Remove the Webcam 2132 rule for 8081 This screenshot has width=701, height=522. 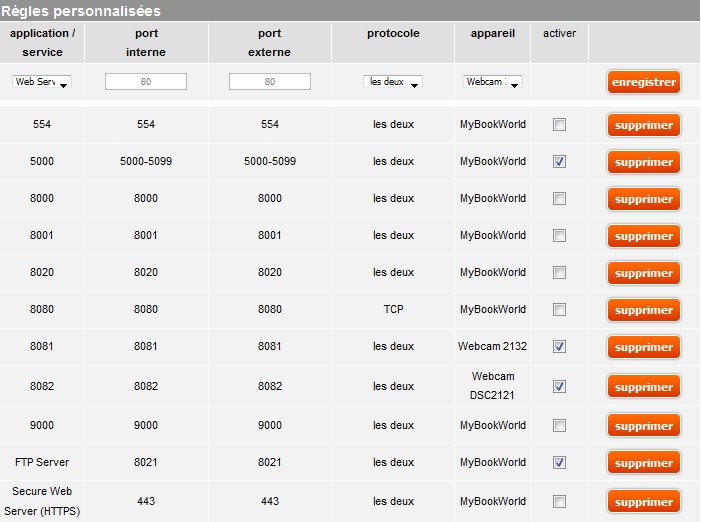tap(643, 347)
